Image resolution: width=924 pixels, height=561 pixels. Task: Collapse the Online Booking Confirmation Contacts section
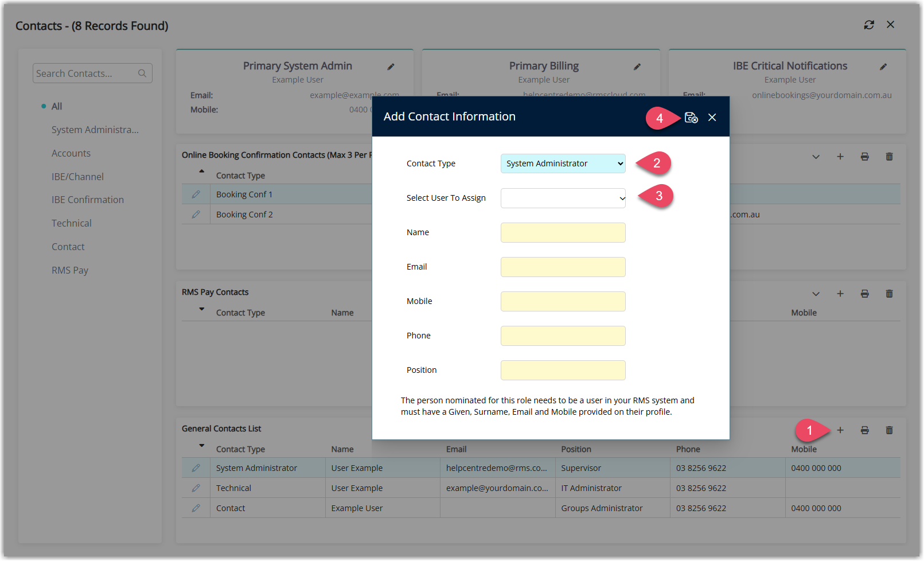[x=816, y=157]
